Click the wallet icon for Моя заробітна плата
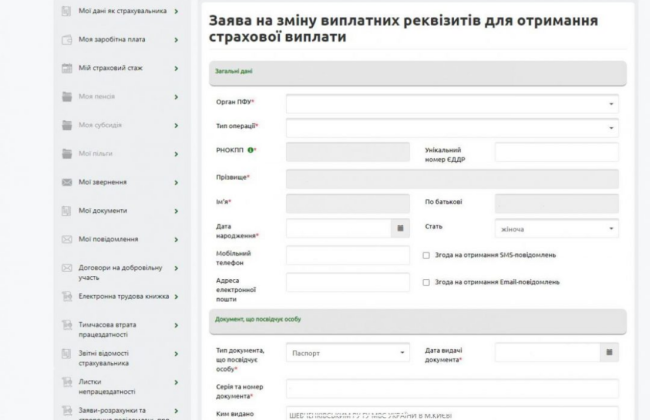 pos(66,40)
